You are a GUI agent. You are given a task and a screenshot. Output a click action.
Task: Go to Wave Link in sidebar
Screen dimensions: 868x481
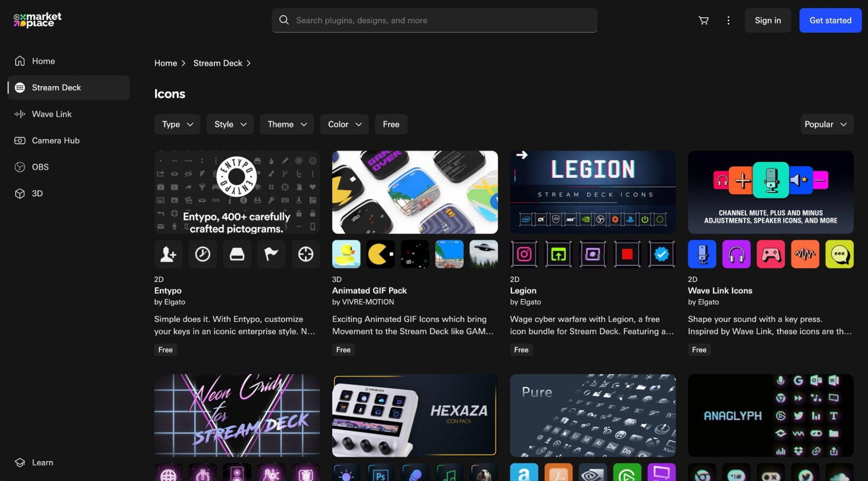(52, 114)
